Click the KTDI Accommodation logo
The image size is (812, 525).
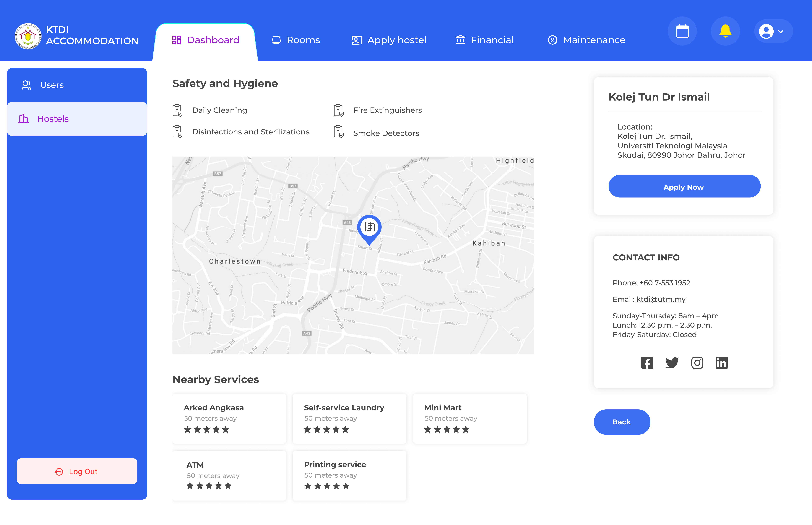tap(28, 35)
